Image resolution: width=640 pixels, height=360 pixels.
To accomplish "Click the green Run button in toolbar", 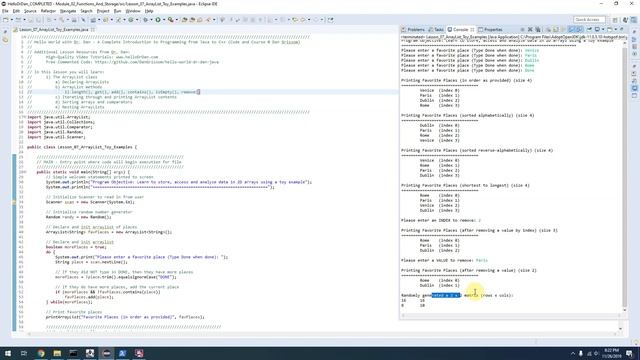I will pos(158,20).
